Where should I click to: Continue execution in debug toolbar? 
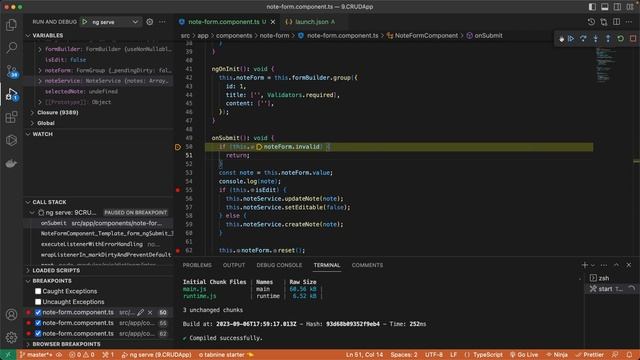pos(571,38)
